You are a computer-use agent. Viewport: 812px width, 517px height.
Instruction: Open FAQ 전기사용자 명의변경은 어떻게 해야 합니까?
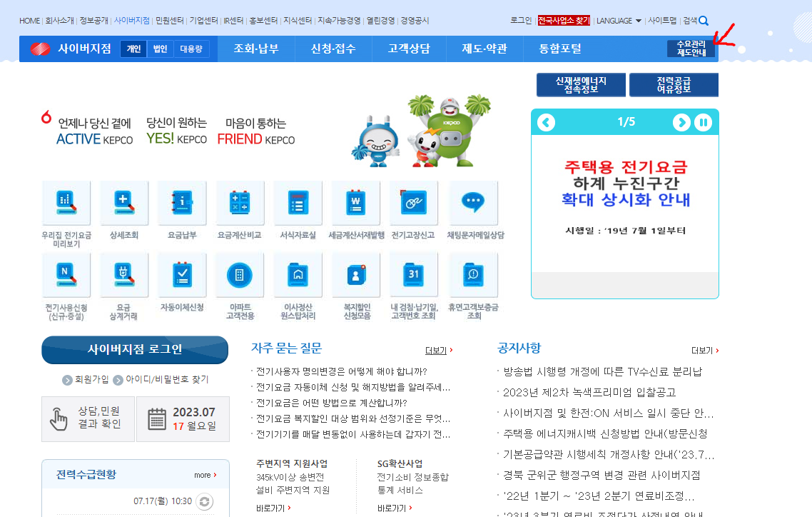click(342, 372)
